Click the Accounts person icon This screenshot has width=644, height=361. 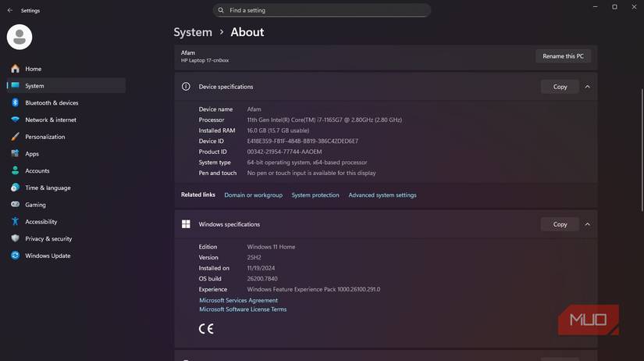coord(15,170)
